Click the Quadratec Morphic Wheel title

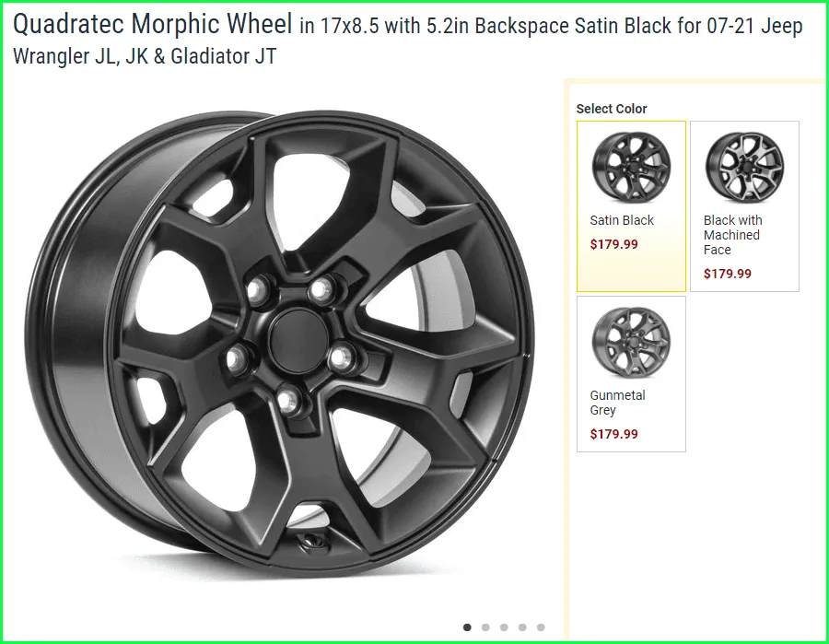(152, 24)
